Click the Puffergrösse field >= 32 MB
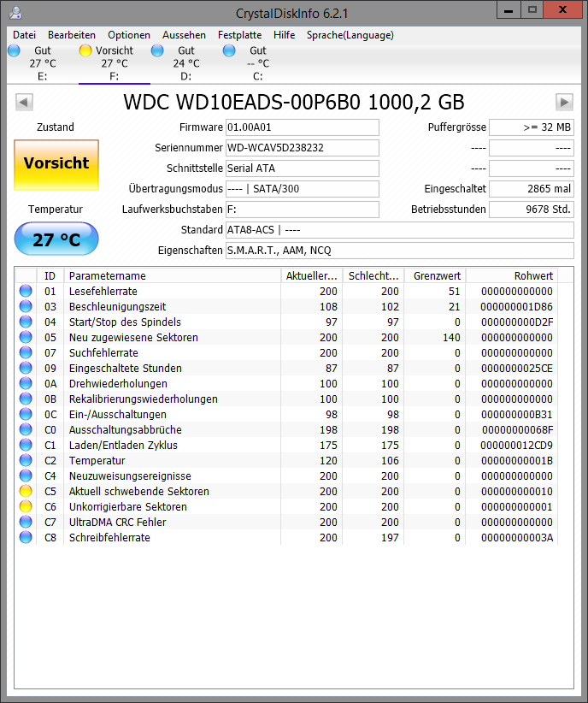This screenshot has width=588, height=703. coord(532,127)
